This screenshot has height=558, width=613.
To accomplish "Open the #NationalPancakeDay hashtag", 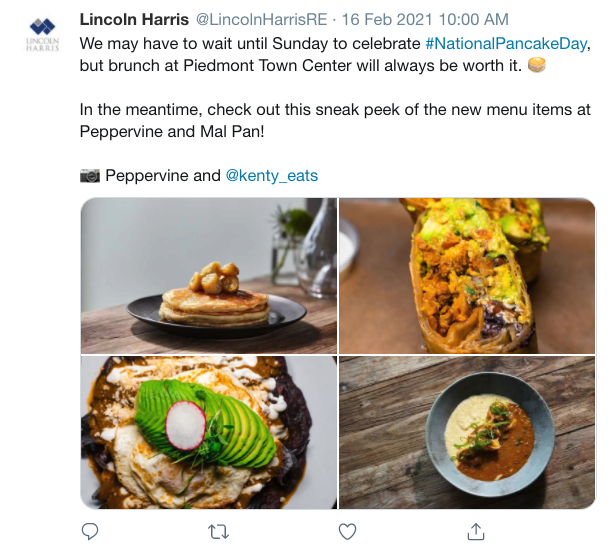I will tap(505, 45).
